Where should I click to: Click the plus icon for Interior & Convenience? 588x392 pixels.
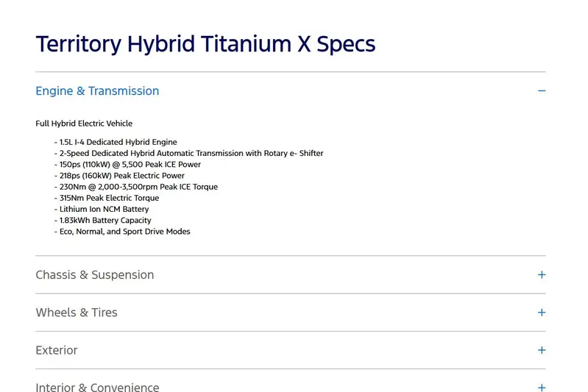[x=542, y=388]
